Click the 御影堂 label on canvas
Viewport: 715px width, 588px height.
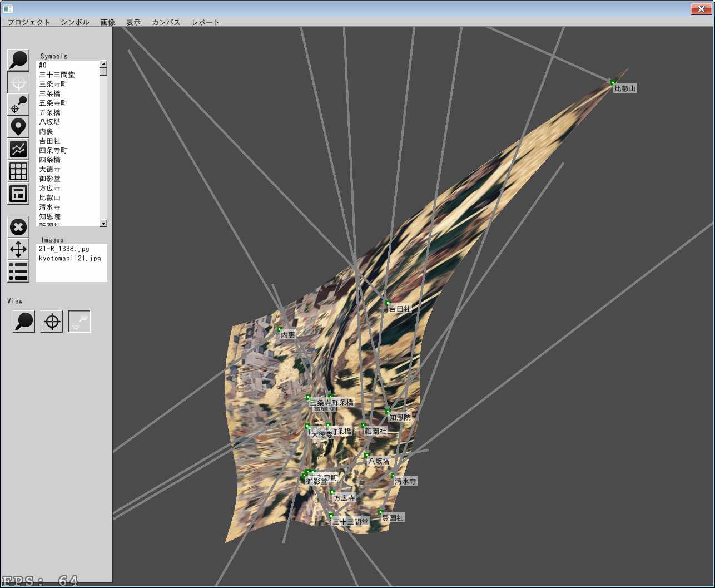tap(316, 482)
